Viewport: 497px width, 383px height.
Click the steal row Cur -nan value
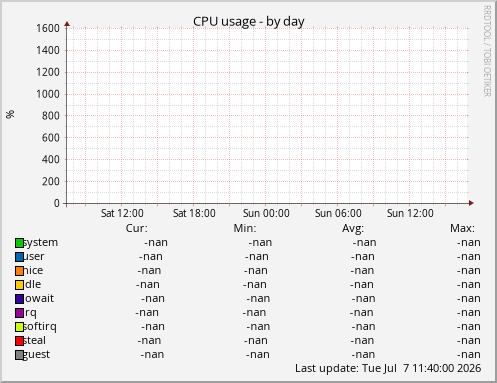pos(149,341)
